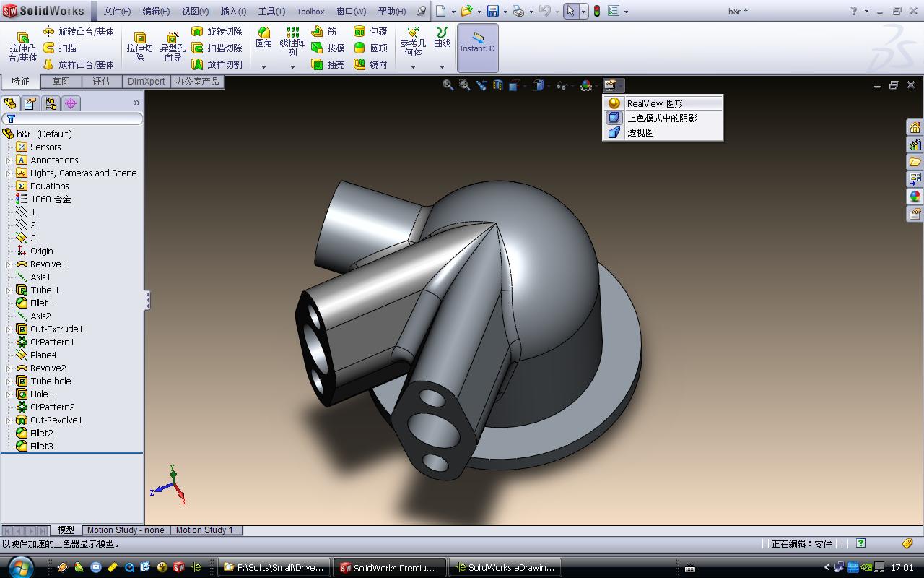The width and height of the screenshot is (924, 578).
Task: Open ConfigurationManager tab icon
Action: [x=51, y=103]
